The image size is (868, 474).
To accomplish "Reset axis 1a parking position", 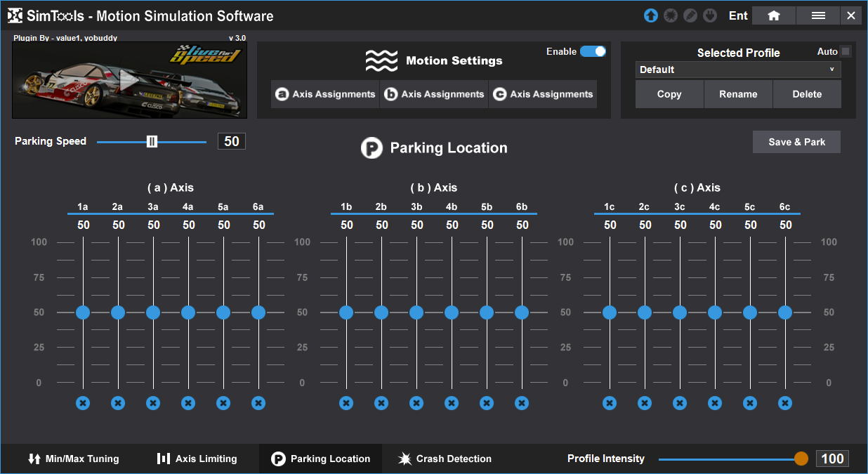I will (x=83, y=403).
